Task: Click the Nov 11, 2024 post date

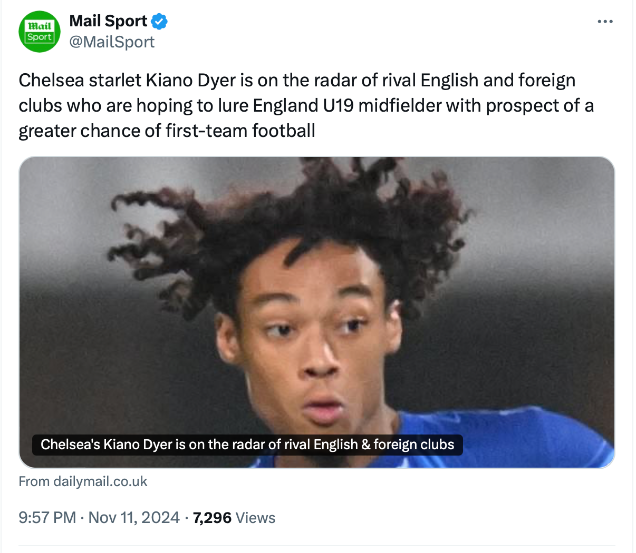Action: point(133,518)
